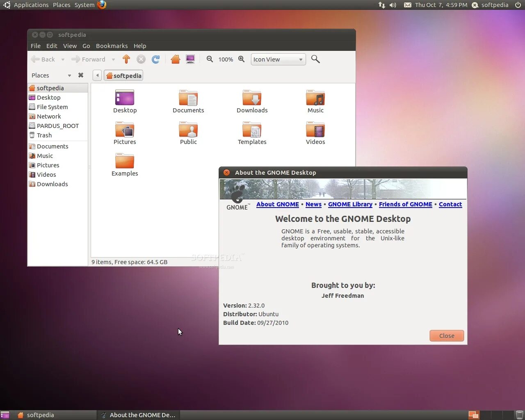This screenshot has height=420, width=525.
Task: Zoom out with the minus magnifier
Action: pos(210,59)
